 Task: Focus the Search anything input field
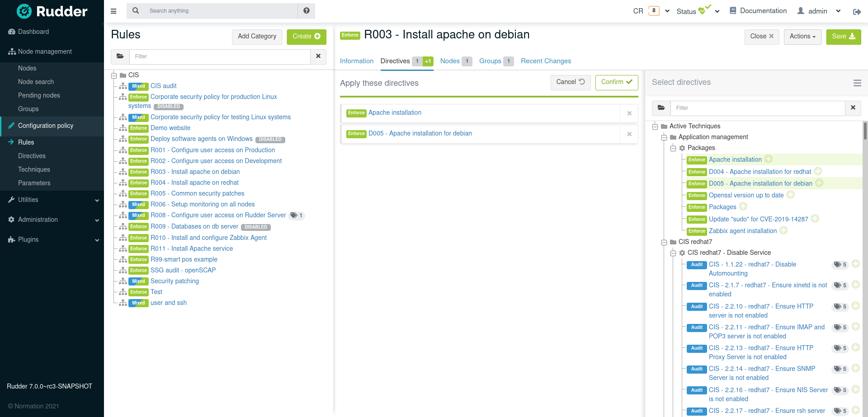coord(222,11)
